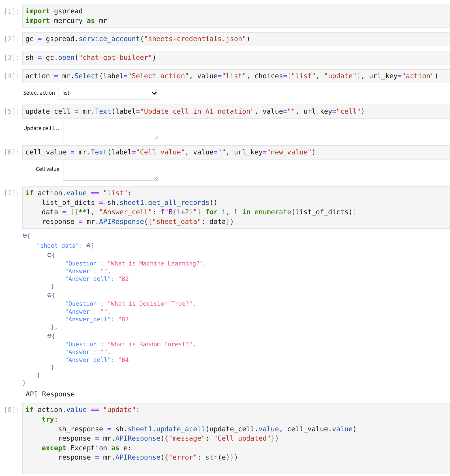Image resolution: width=450 pixels, height=476 pixels.
Task: Open the Select action dropdown
Action: (109, 93)
